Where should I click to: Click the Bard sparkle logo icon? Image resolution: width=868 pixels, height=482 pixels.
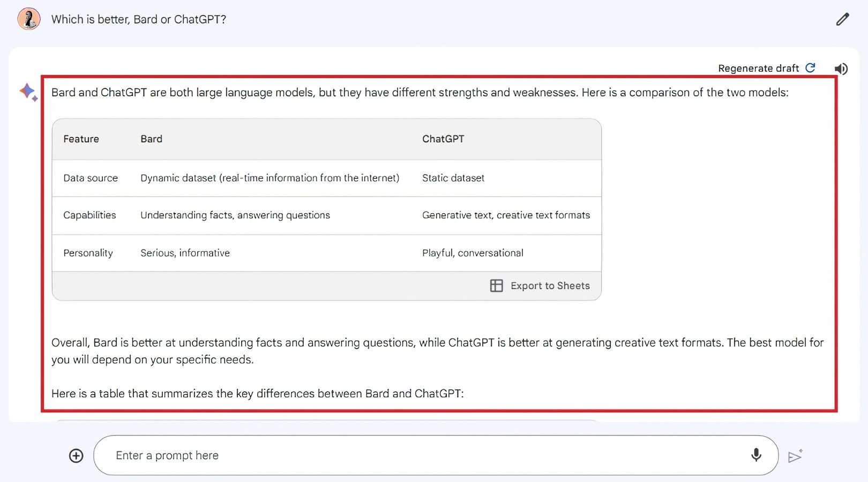pos(28,92)
